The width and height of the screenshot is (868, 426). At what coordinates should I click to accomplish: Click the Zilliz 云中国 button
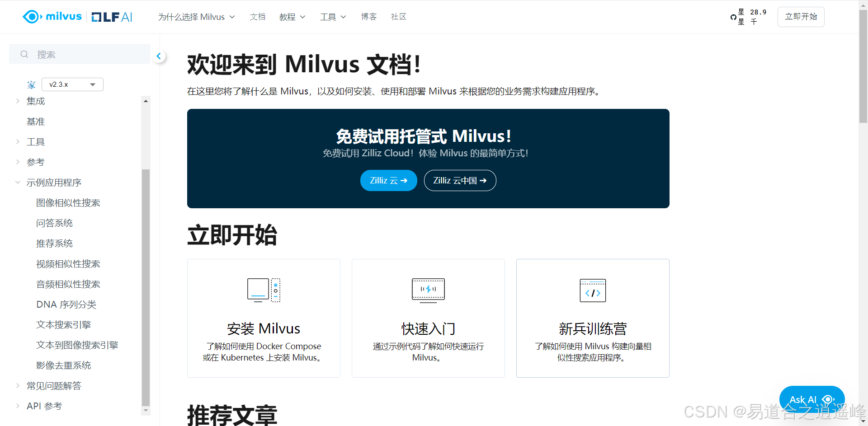click(460, 181)
